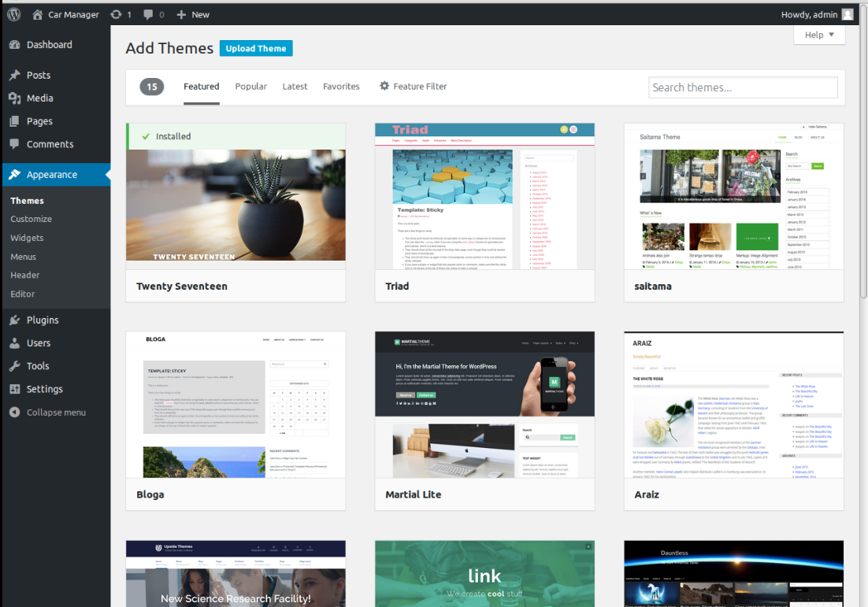Open the Themes submenu link

coord(27,201)
